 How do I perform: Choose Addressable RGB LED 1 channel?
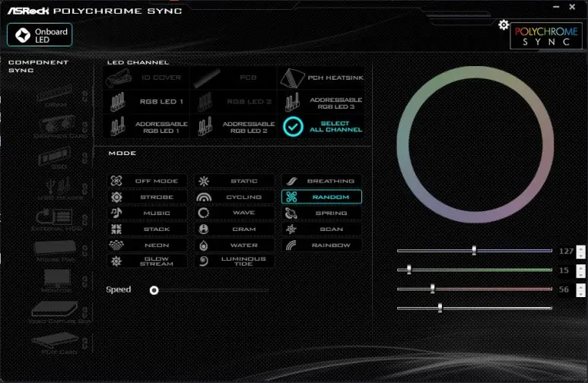(x=146, y=127)
